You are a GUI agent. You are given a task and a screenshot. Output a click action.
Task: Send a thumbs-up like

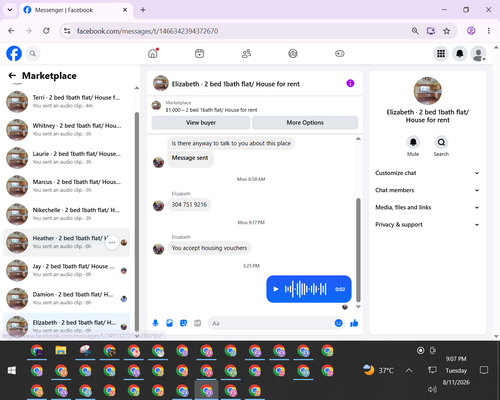coord(354,323)
